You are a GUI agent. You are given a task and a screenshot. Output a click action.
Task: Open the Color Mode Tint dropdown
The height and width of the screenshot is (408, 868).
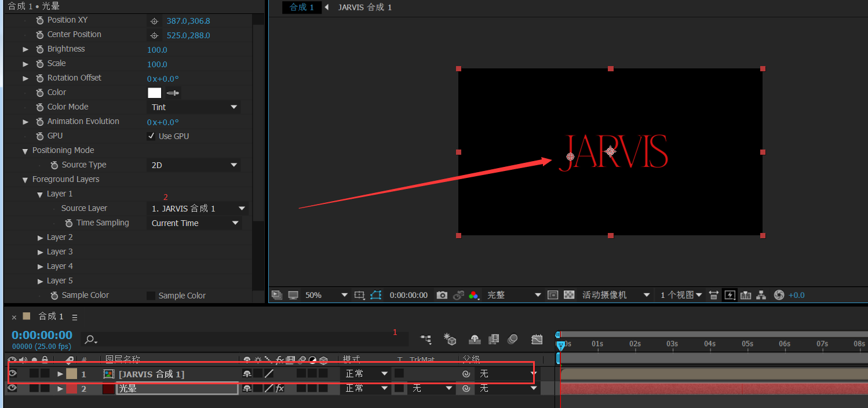point(194,107)
